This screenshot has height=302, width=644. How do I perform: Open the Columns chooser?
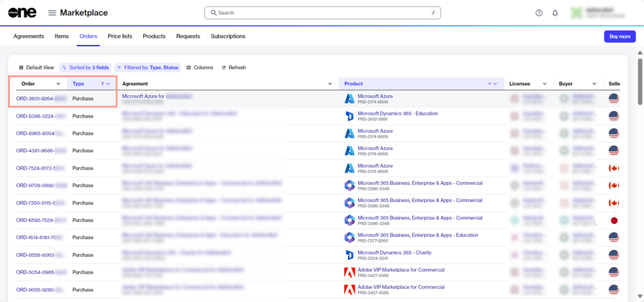(189, 67)
